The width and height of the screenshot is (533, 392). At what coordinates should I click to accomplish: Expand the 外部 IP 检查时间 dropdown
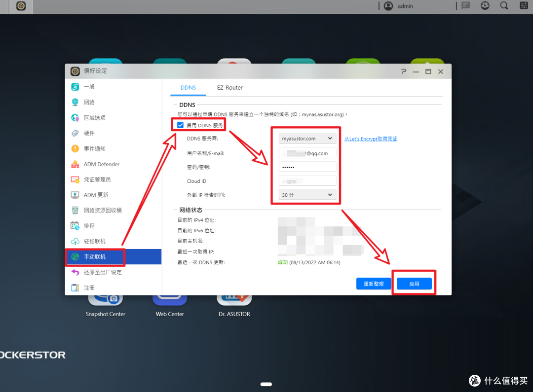tap(306, 195)
